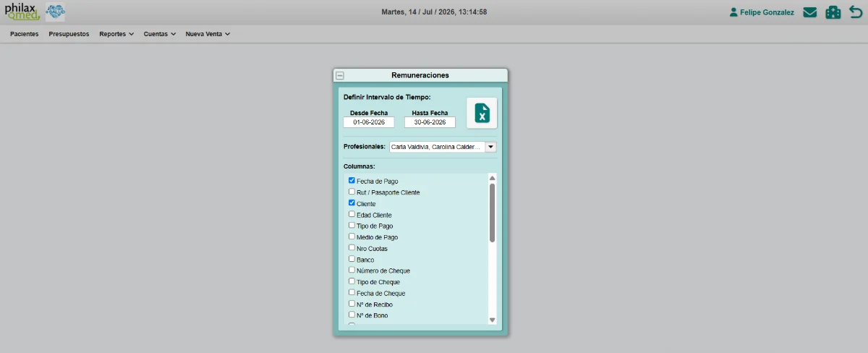Click the columns list scrollbar thumb
Screen dimensions: 868x353
[x=492, y=213]
